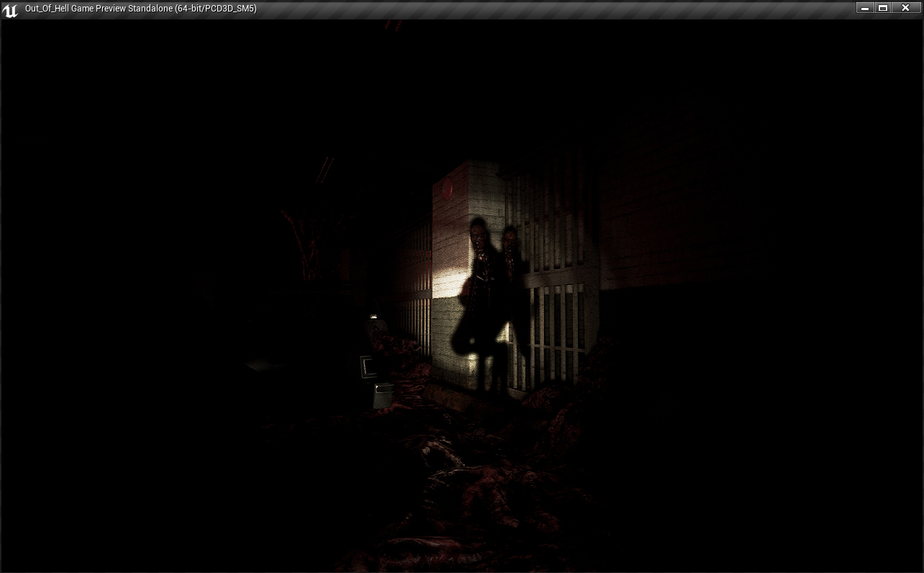
Task: Click the metal box below the monitor
Action: point(383,394)
